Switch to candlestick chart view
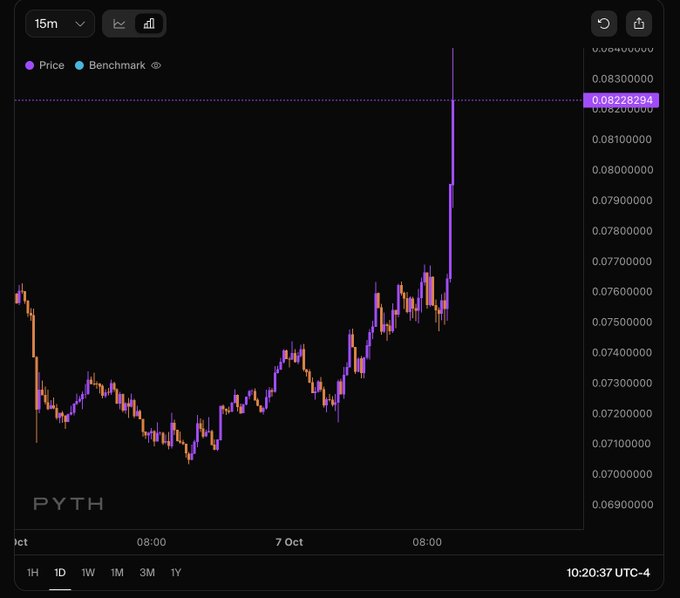This screenshot has width=680, height=598. pos(149,24)
